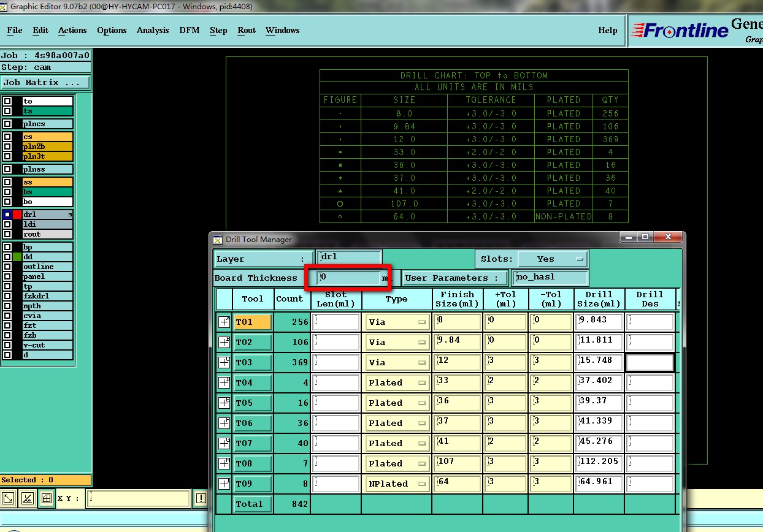Expand the T08 tool row icon

click(x=224, y=463)
